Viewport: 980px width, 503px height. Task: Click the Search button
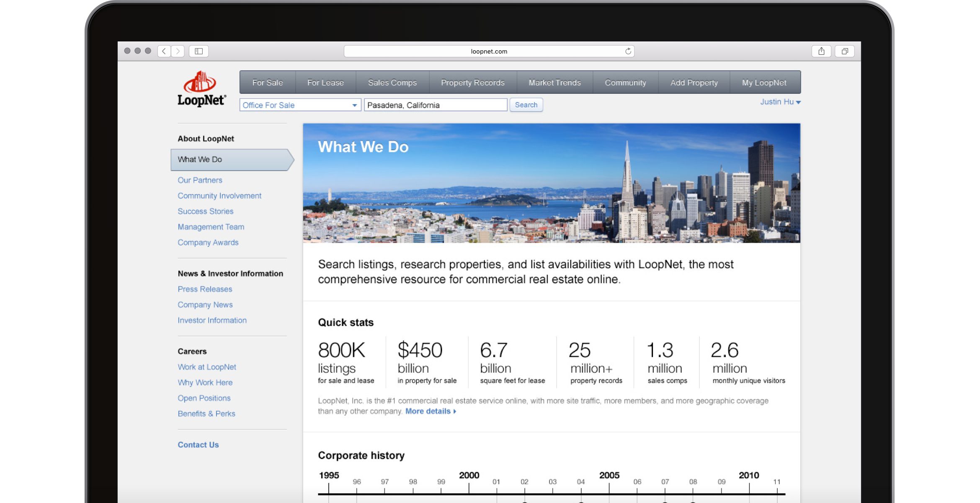pyautogui.click(x=526, y=105)
